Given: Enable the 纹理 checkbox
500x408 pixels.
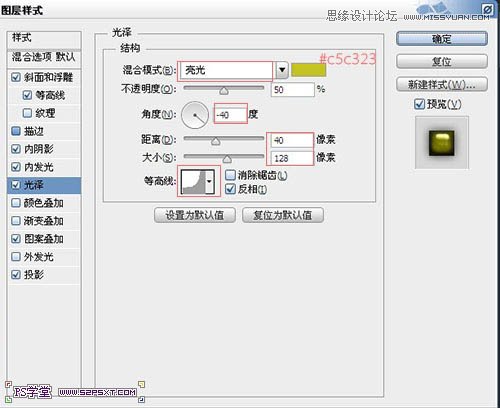Looking at the screenshot, I should pos(27,113).
